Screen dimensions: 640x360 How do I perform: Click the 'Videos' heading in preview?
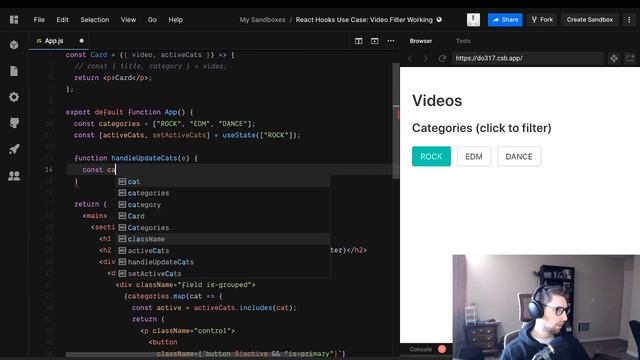coord(437,101)
